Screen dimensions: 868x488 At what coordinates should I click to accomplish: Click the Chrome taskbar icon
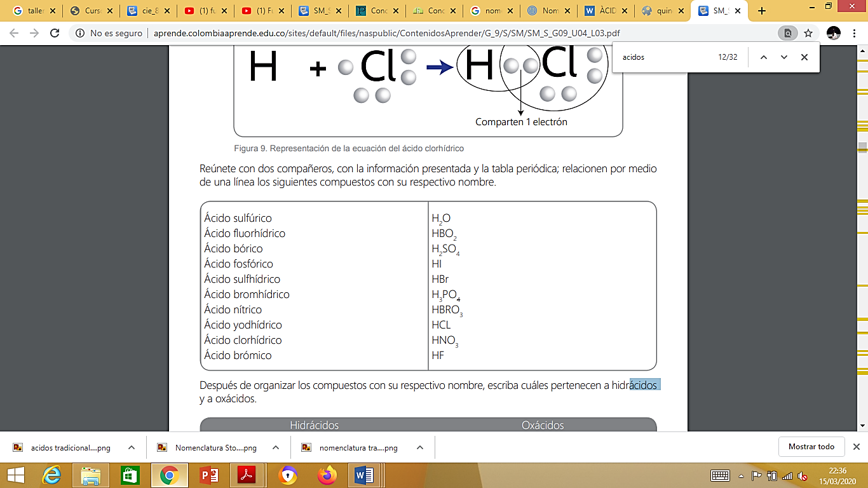click(x=169, y=475)
